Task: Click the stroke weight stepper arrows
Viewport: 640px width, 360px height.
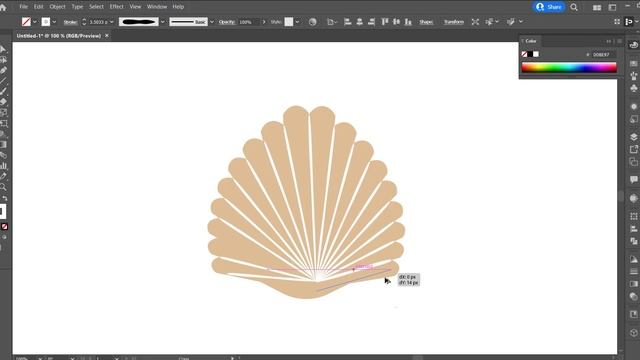Action: click(x=84, y=22)
